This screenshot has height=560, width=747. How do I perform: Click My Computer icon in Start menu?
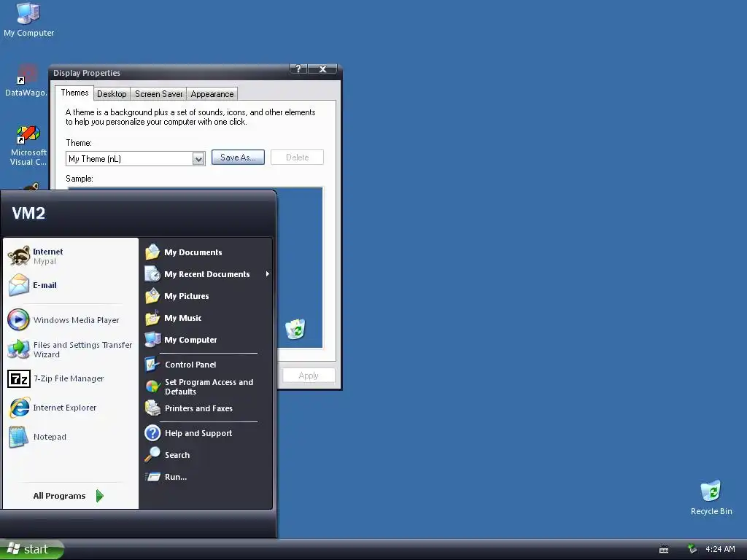[x=152, y=340]
